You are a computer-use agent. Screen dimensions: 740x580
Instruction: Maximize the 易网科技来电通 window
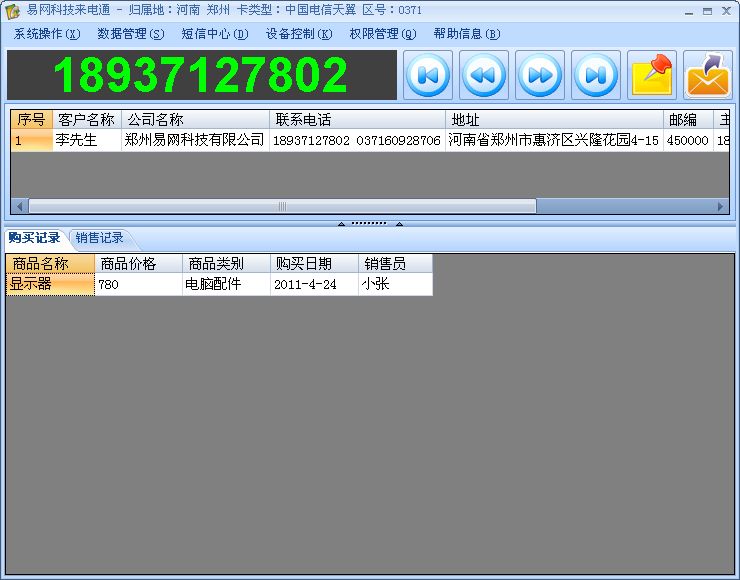pos(707,11)
